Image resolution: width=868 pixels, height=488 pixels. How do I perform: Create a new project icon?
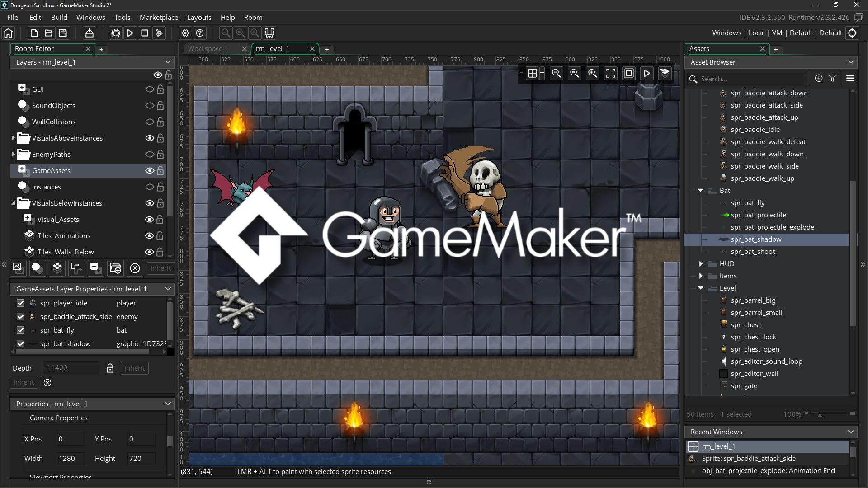pos(34,33)
